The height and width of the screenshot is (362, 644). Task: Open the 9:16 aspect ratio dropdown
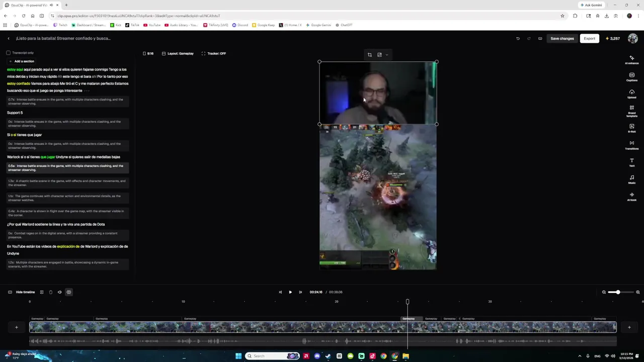(148, 53)
